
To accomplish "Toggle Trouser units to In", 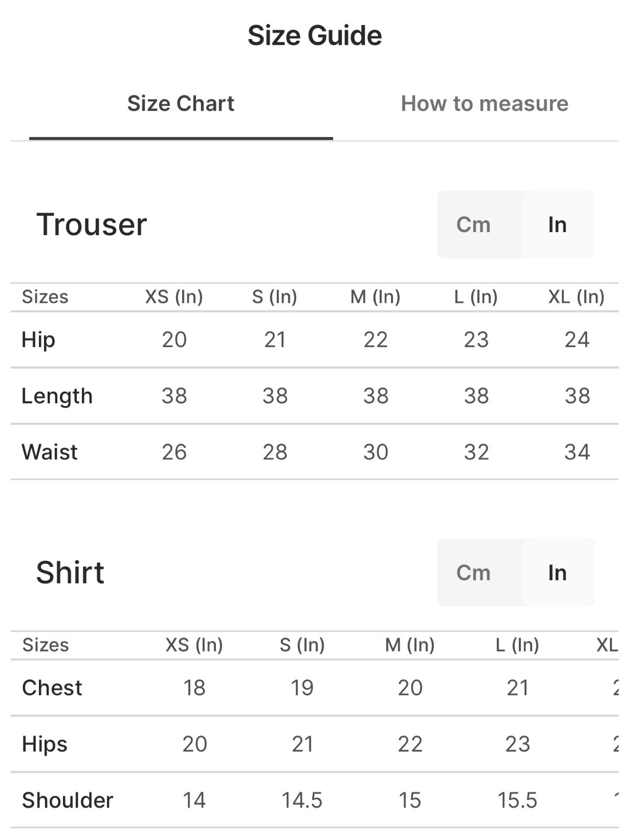I will [557, 225].
